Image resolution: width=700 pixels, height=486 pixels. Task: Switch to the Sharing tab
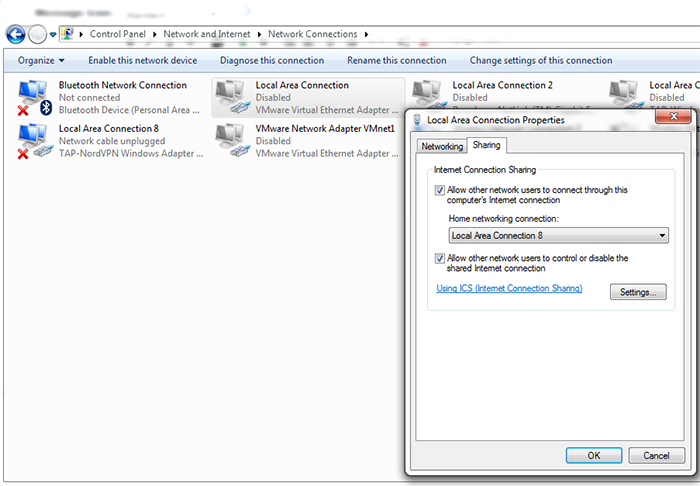pyautogui.click(x=486, y=145)
